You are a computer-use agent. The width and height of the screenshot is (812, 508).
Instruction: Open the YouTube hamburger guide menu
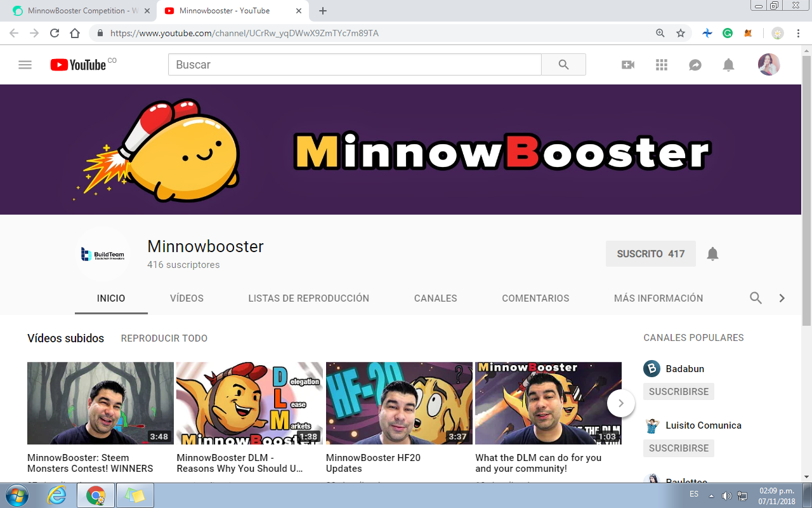25,65
